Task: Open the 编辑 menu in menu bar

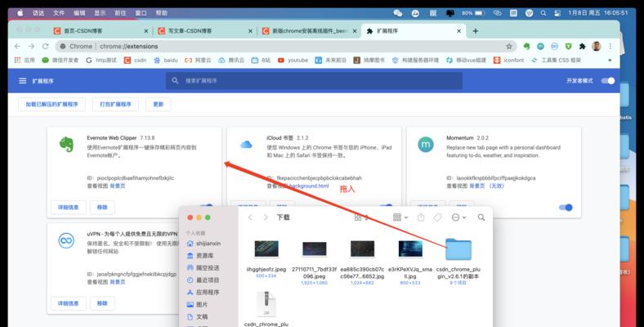Action: pyautogui.click(x=79, y=13)
